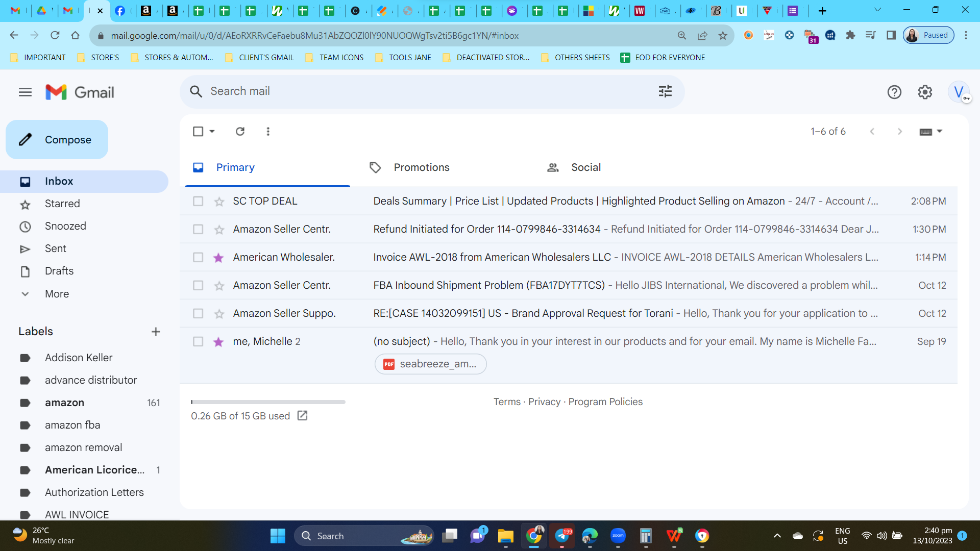Switch to the Primary tab
The width and height of the screenshot is (980, 551).
pyautogui.click(x=267, y=167)
